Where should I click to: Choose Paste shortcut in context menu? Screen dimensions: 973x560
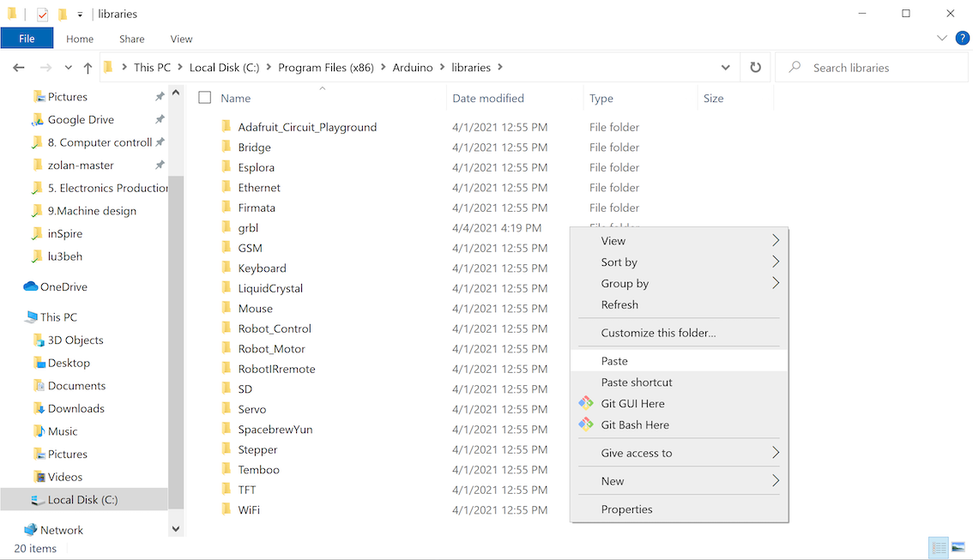click(679, 382)
